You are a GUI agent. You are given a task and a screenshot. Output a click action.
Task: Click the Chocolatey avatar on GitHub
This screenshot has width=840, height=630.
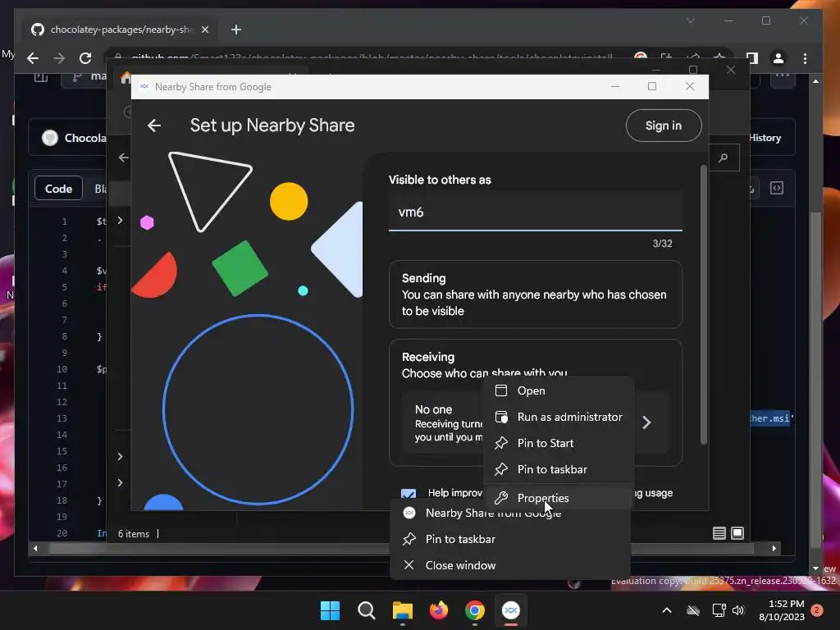pos(50,138)
